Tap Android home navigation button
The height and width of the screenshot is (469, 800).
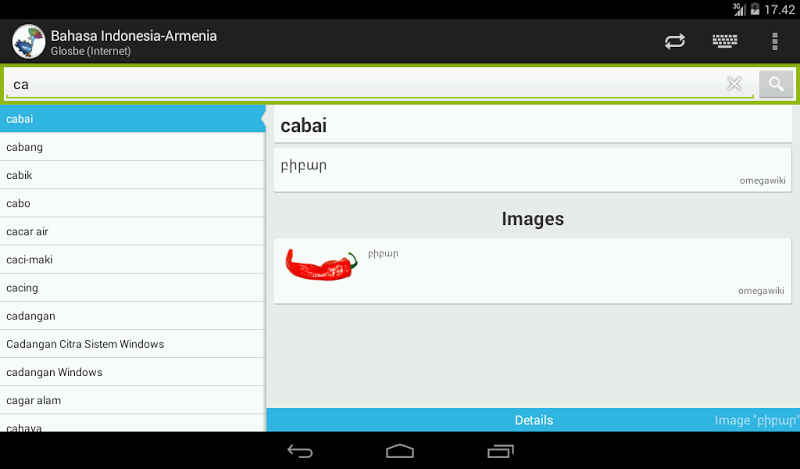pyautogui.click(x=400, y=451)
